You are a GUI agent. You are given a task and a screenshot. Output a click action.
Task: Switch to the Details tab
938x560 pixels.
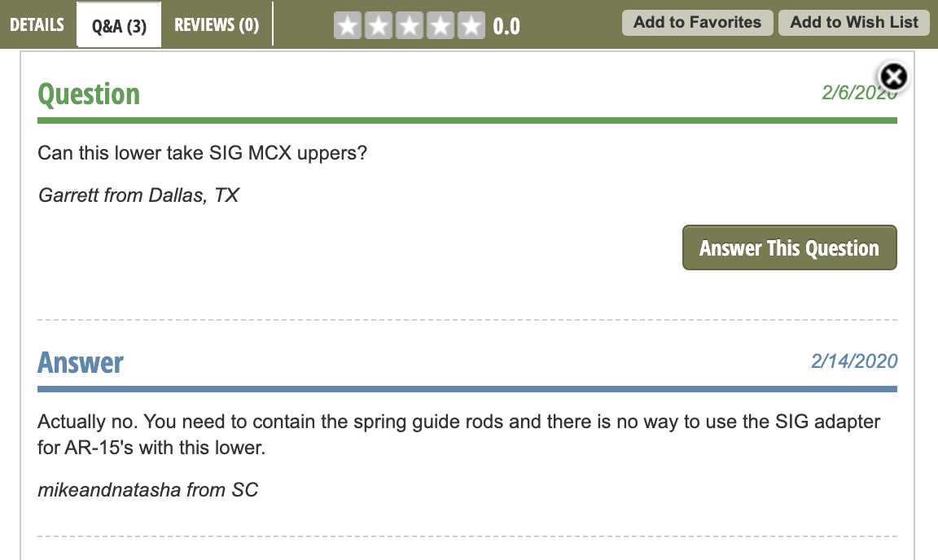pyautogui.click(x=37, y=25)
